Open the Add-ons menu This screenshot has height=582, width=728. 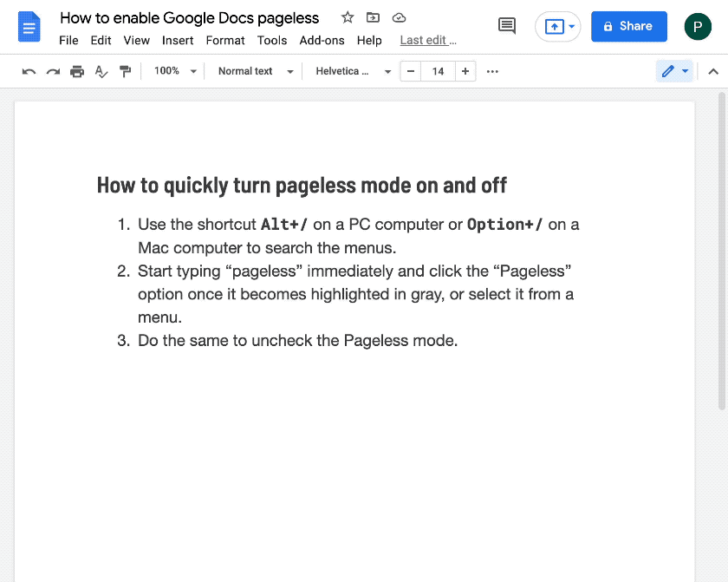(322, 40)
